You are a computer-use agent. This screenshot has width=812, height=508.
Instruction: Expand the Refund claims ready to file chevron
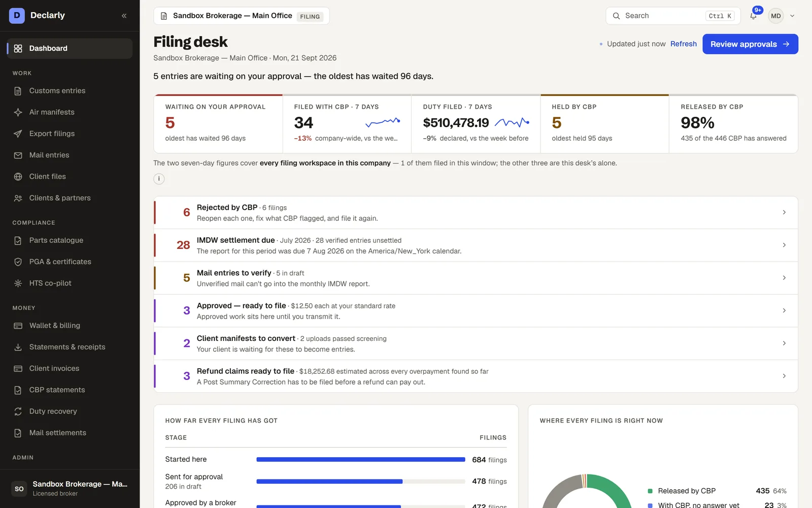[x=784, y=376]
